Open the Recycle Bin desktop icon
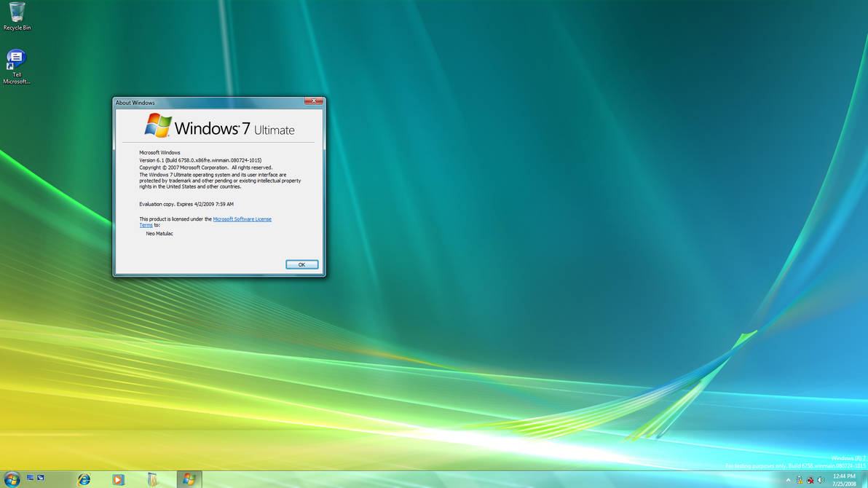 click(x=17, y=16)
